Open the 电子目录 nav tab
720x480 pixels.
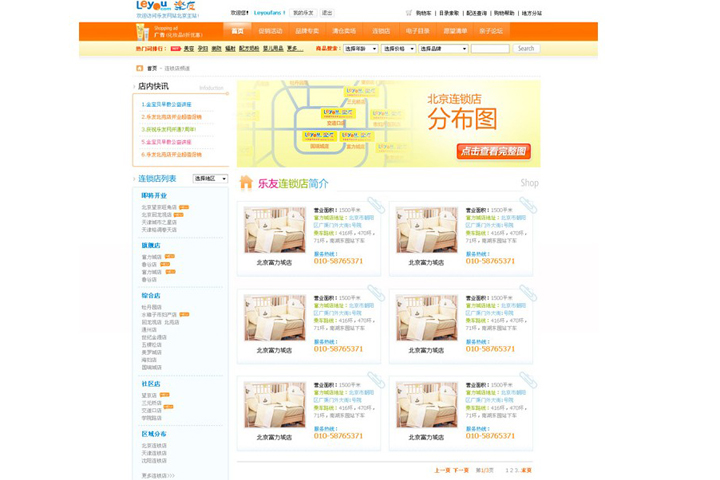(x=417, y=31)
